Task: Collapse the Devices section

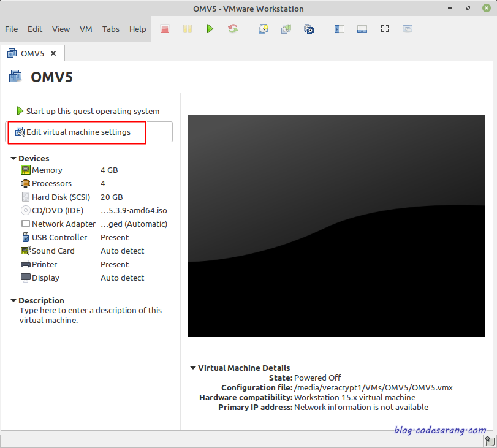Action: [13, 158]
